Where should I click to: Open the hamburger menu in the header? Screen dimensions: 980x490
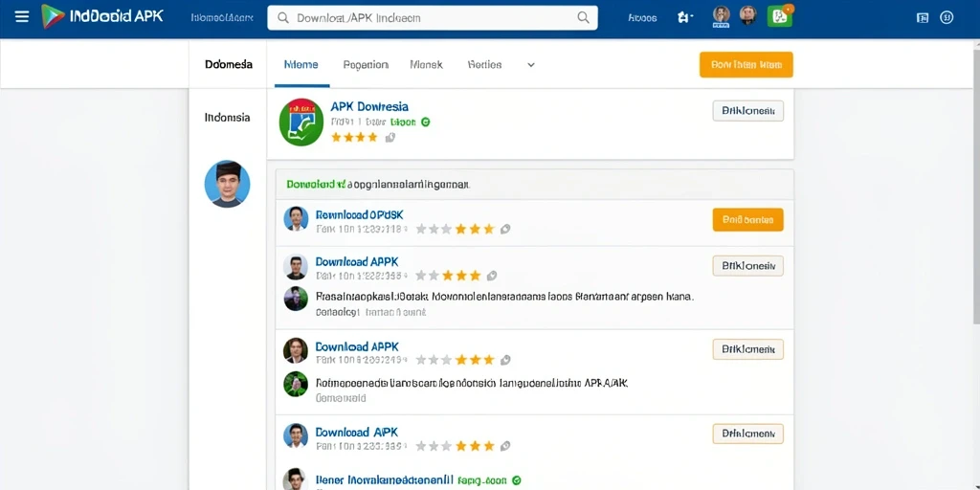coord(22,17)
